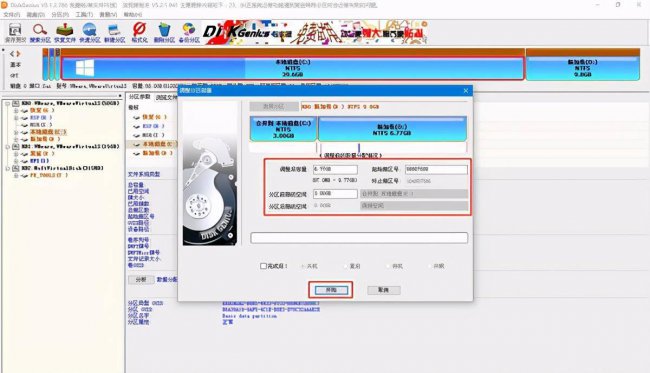Choose the New Partition toolbar icon
650x373 pixels.
tap(114, 33)
